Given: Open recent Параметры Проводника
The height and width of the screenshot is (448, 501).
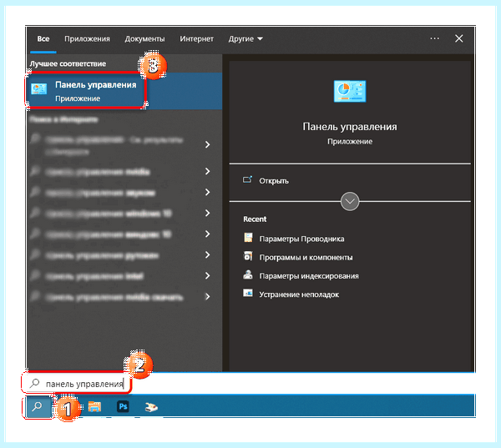Looking at the screenshot, I should pyautogui.click(x=301, y=239).
